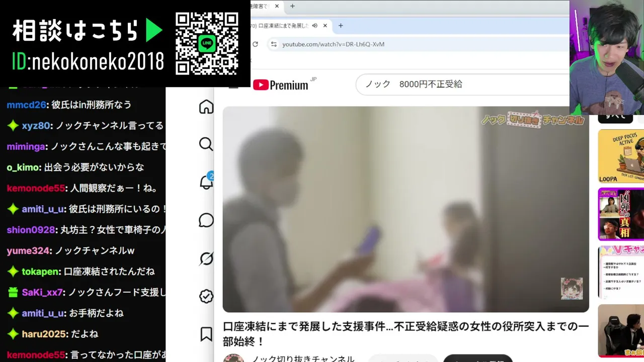Screen dimensions: 644x362
Task: Close the 口座凍結にまで発展した browser tab
Action: click(x=325, y=26)
